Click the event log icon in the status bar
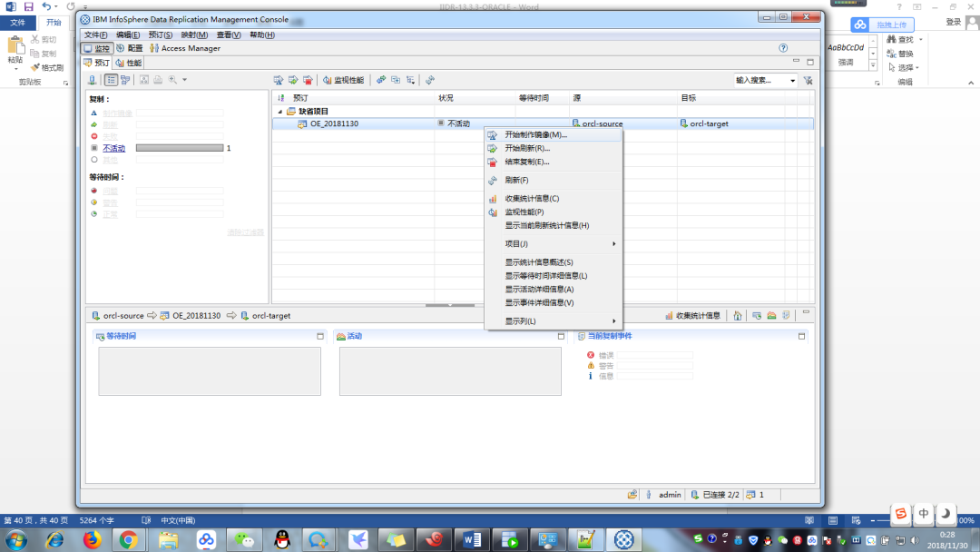Viewport: 980px width, 552px height. point(632,495)
